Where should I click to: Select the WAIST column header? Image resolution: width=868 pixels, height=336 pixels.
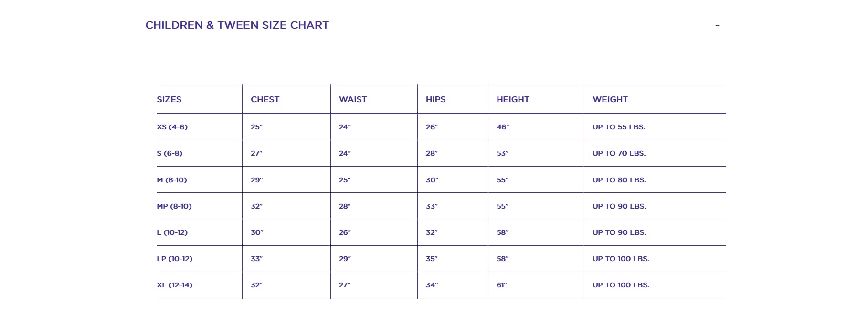[x=353, y=99]
